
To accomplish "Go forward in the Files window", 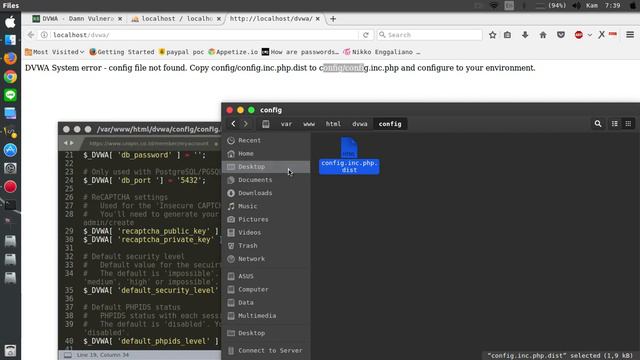I will coord(246,124).
